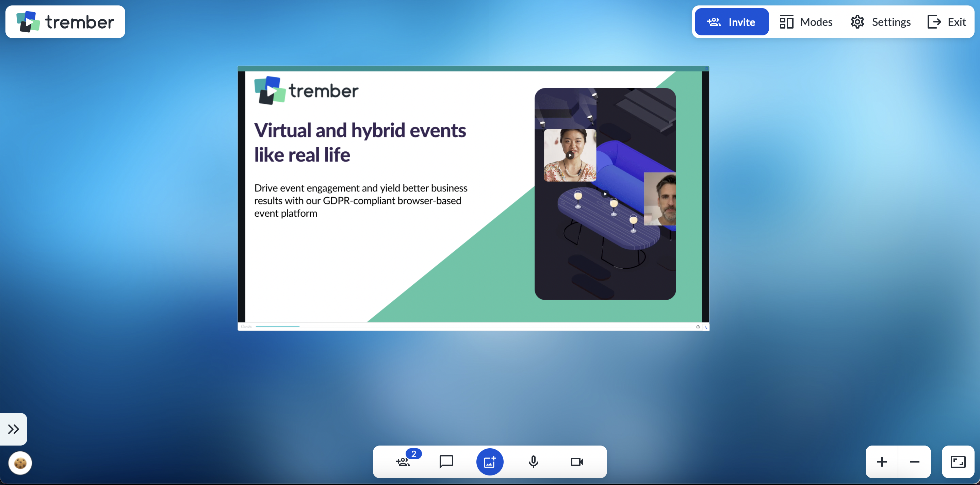Image resolution: width=980 pixels, height=485 pixels.
Task: Open Settings from the top bar
Action: (x=880, y=22)
